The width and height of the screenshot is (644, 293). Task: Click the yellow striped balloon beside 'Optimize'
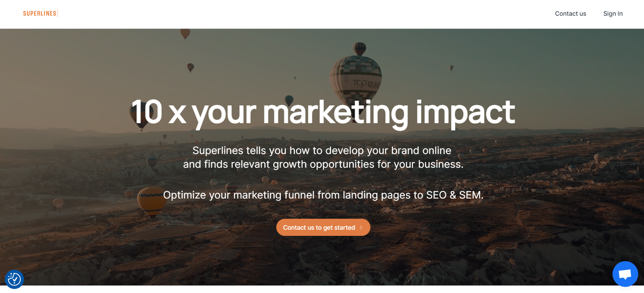pos(152,202)
